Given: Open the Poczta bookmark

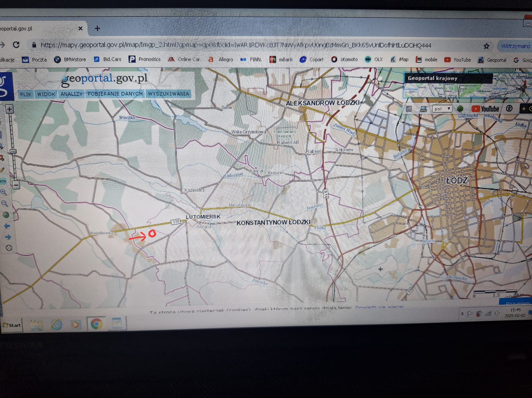Looking at the screenshot, I should [x=34, y=60].
